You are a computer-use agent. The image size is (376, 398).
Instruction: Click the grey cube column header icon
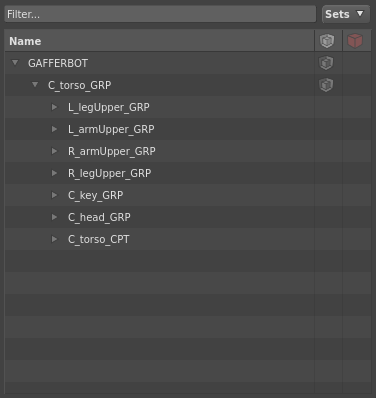pyautogui.click(x=327, y=41)
